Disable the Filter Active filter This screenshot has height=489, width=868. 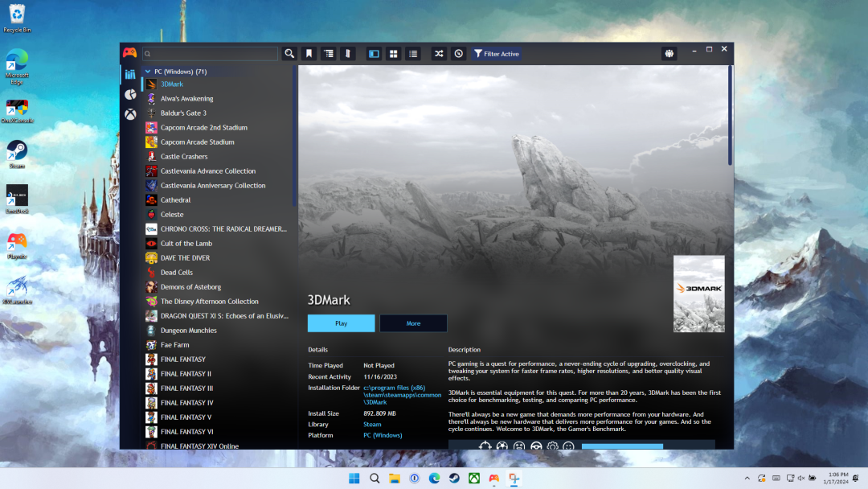pos(496,53)
